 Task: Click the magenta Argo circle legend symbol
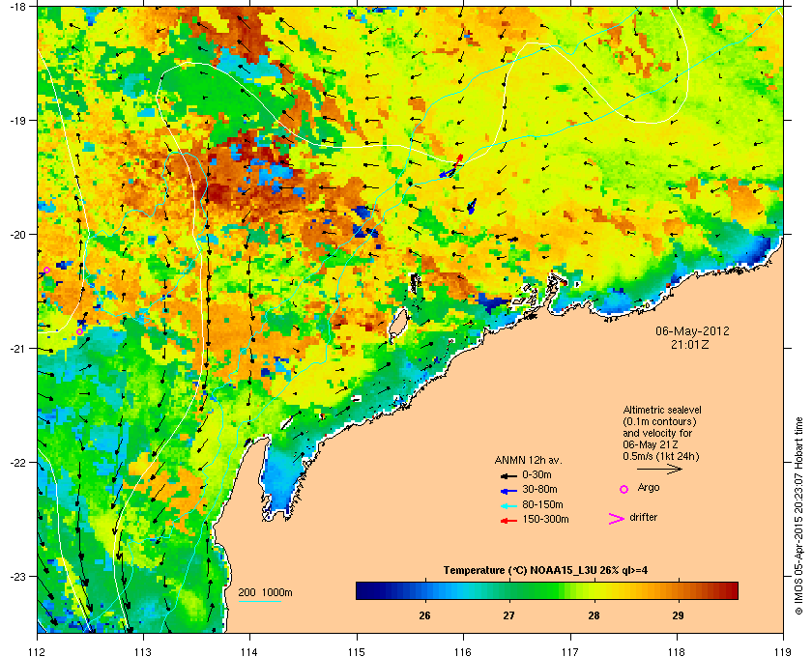tap(624, 489)
